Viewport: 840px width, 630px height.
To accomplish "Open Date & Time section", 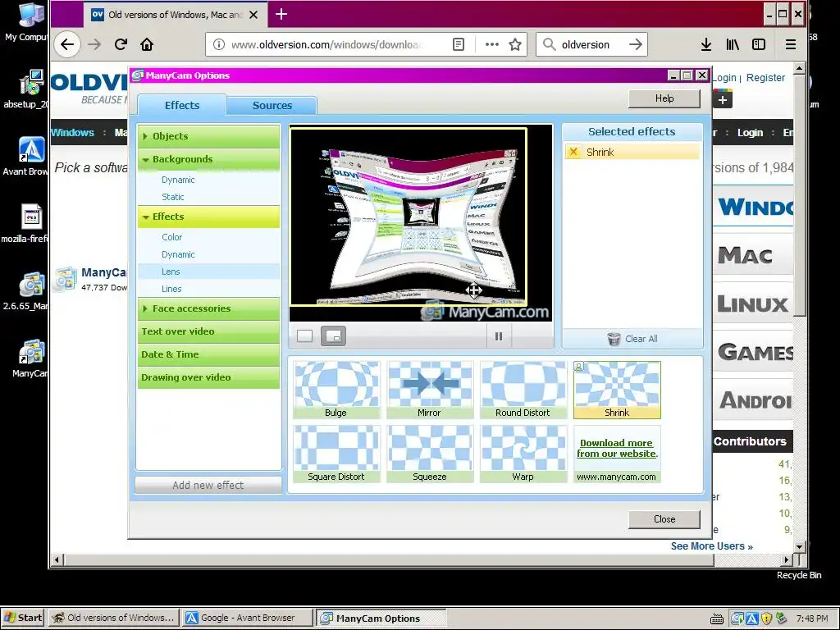I will pyautogui.click(x=208, y=354).
